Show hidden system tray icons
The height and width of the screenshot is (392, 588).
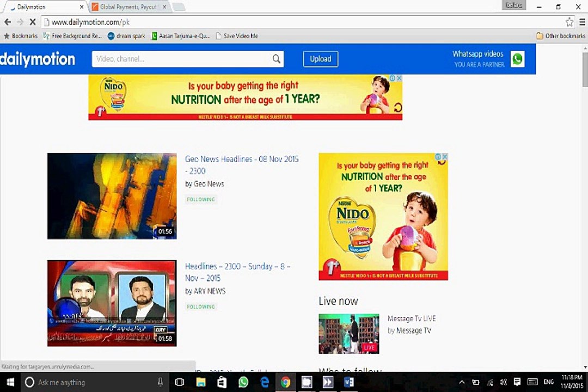[x=462, y=382]
